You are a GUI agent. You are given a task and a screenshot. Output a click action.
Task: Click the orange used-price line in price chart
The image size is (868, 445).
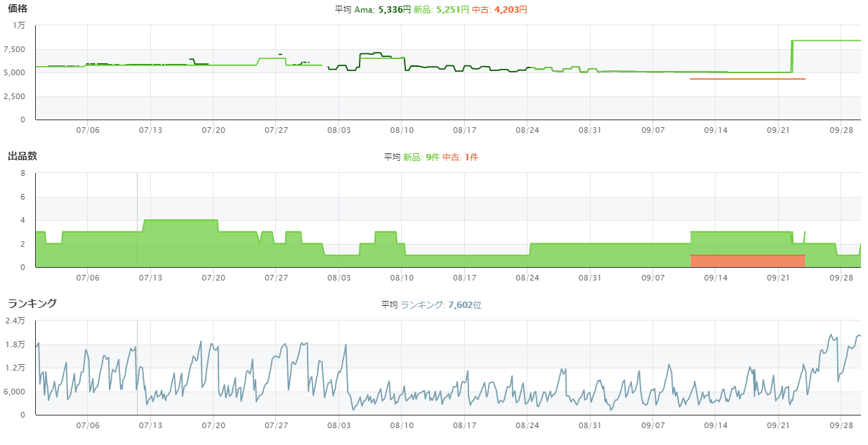click(747, 79)
